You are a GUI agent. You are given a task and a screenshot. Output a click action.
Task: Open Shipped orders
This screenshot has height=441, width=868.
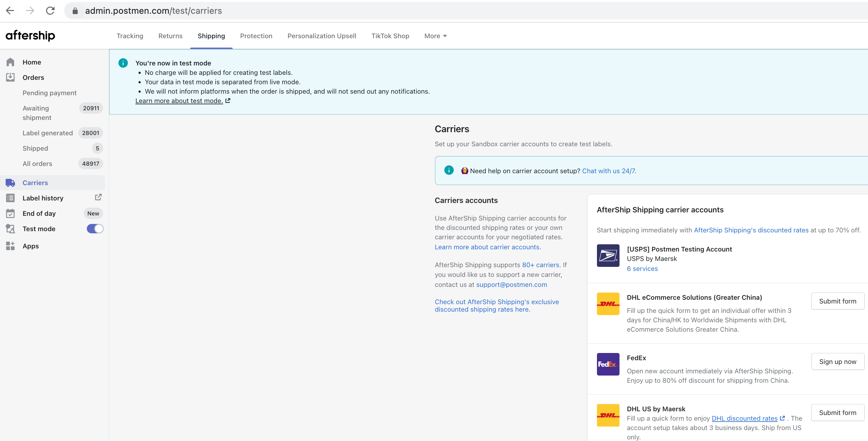click(x=35, y=148)
